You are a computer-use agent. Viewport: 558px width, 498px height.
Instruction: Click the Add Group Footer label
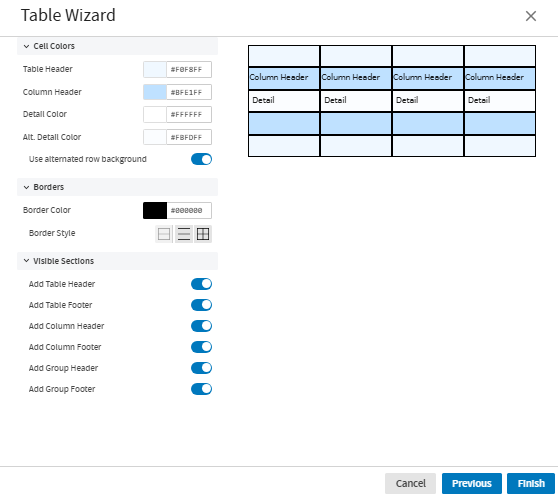[x=62, y=389]
